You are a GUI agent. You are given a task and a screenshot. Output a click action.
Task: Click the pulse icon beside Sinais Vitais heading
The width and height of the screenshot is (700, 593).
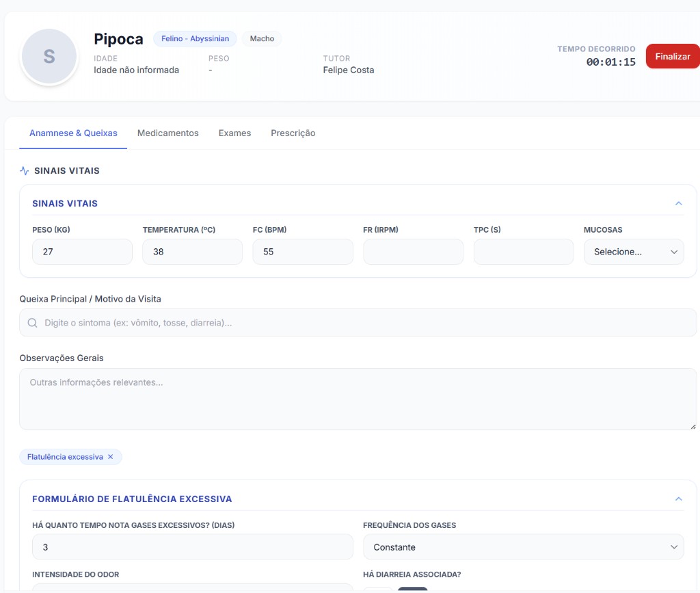[x=25, y=171]
